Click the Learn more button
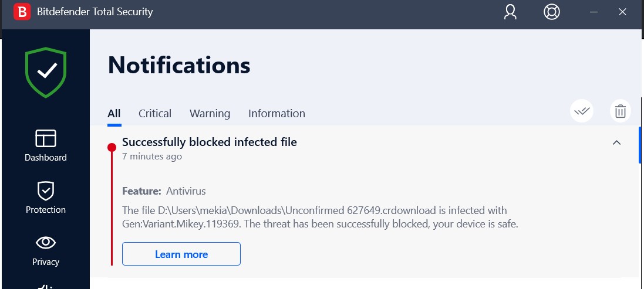Viewport: 644px width, 289px height. [x=181, y=254]
